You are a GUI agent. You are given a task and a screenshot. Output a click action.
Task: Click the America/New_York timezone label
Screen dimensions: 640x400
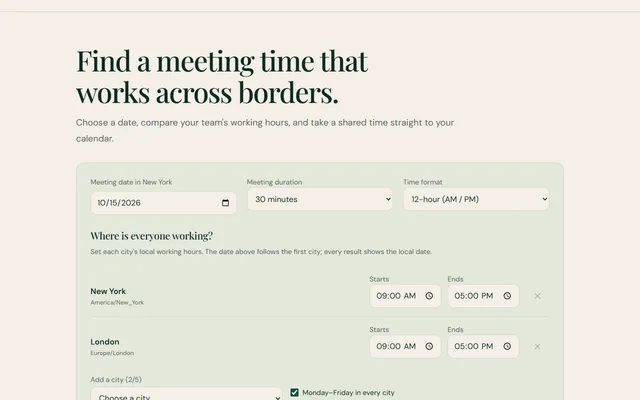click(117, 303)
